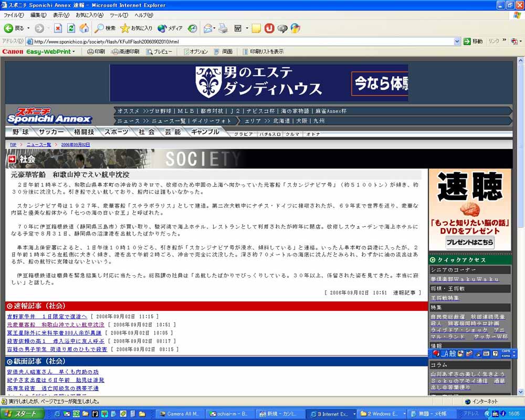The height and width of the screenshot is (420, 525).
Task: Click the Print printer icon in IE toolbar
Action: click(x=223, y=28)
